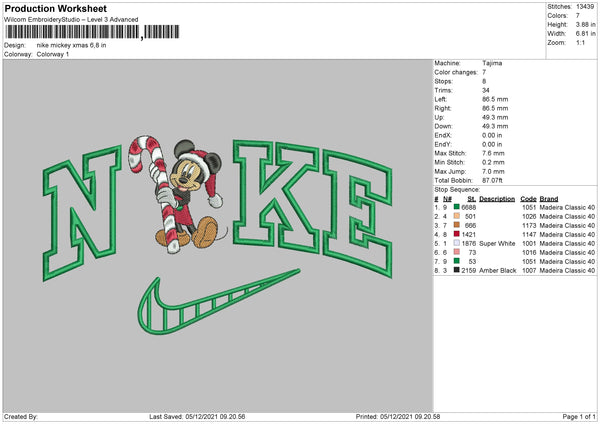Click the Super White color swatch
This screenshot has height=424, width=600.
457,243
